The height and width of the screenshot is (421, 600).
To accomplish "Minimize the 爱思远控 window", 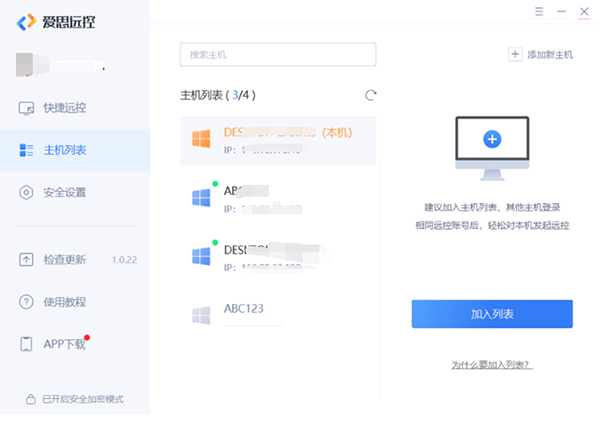I will click(563, 12).
